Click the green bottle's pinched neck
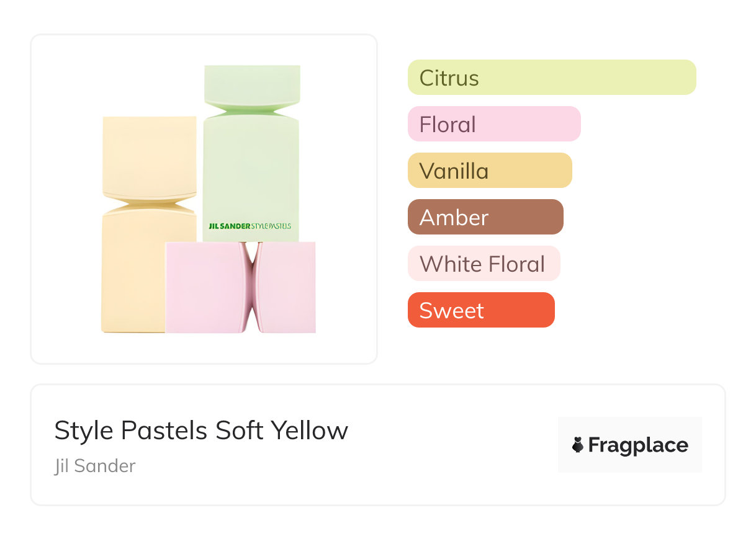Image resolution: width=756 pixels, height=536 pixels. click(251, 112)
